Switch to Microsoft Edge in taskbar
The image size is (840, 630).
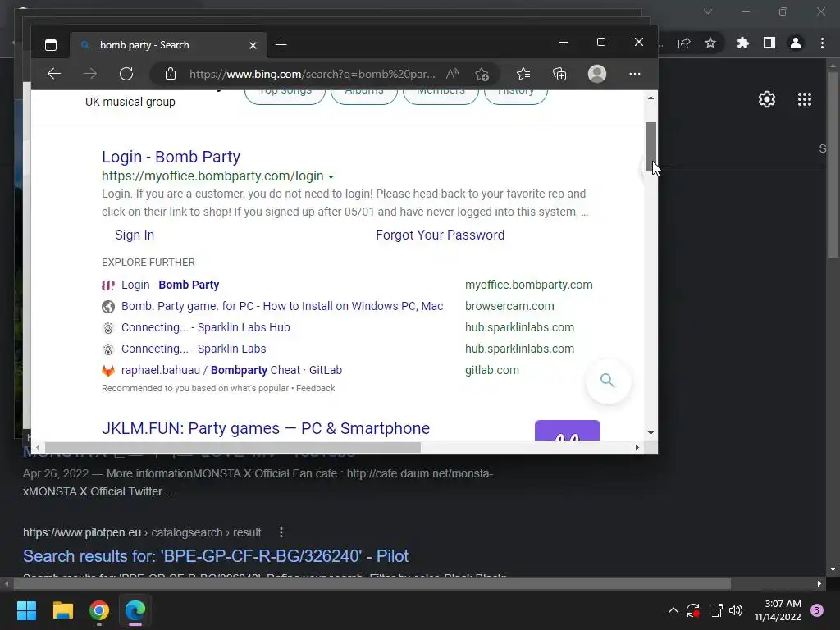point(135,610)
